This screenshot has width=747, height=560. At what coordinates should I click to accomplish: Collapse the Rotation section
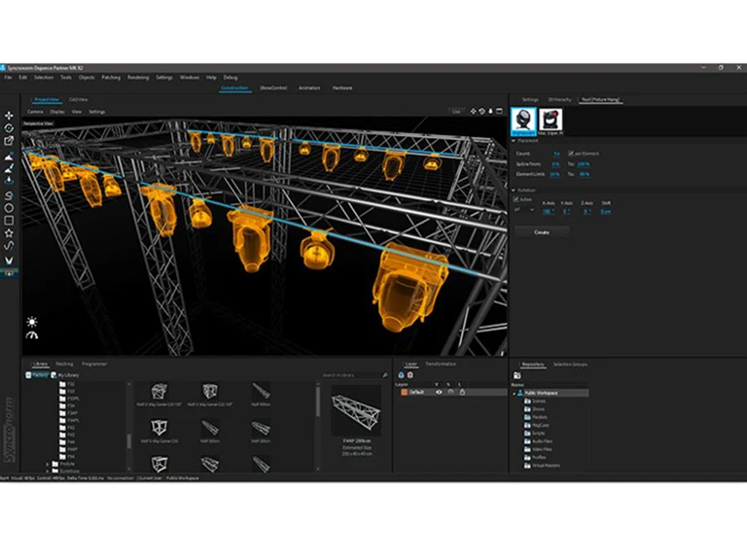click(514, 190)
